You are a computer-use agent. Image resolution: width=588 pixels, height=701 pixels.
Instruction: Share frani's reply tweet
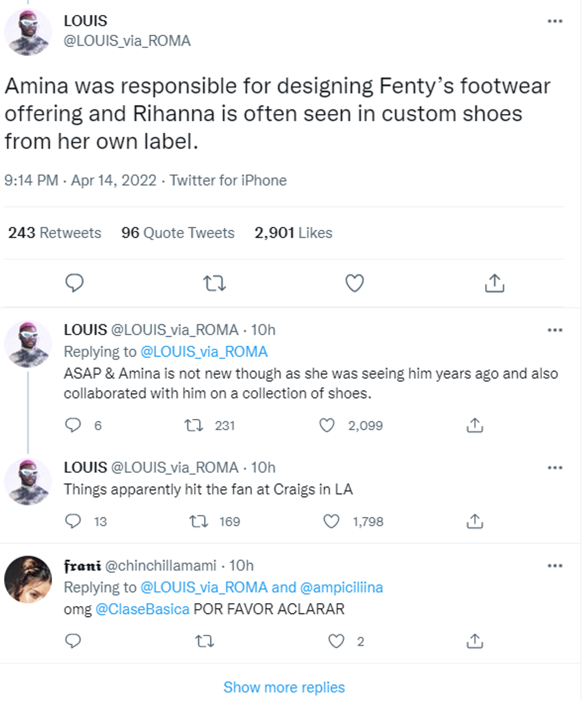click(475, 642)
